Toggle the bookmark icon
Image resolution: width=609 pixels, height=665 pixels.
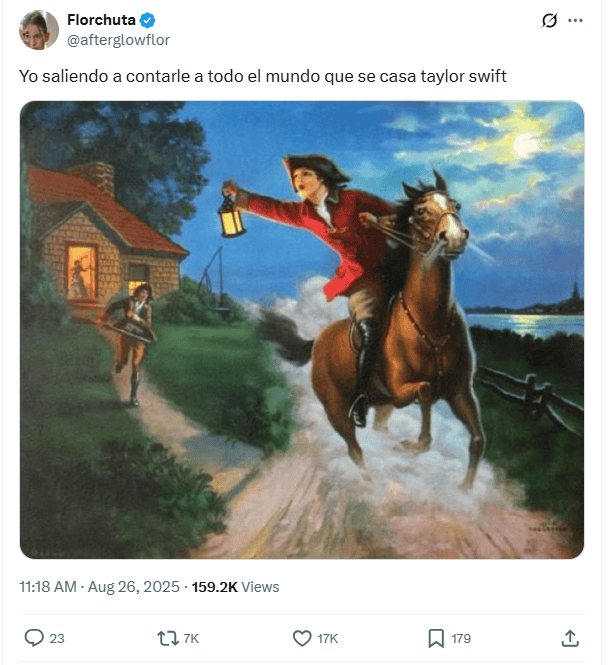pyautogui.click(x=436, y=638)
